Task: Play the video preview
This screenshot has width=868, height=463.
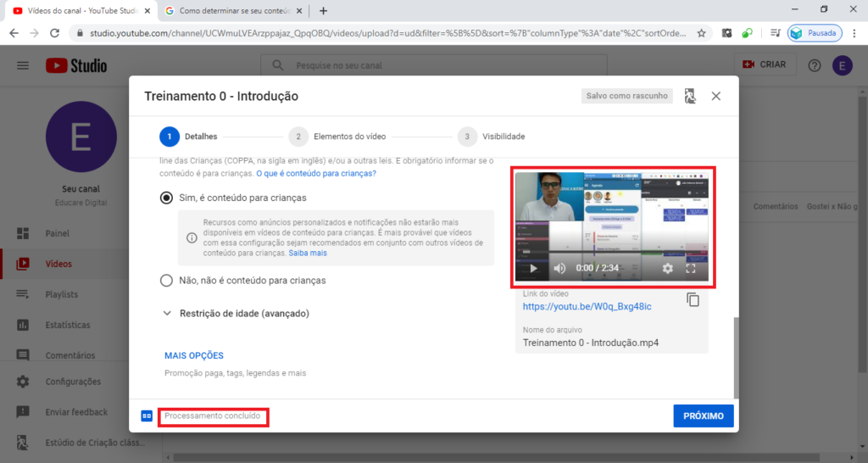Action: 534,268
